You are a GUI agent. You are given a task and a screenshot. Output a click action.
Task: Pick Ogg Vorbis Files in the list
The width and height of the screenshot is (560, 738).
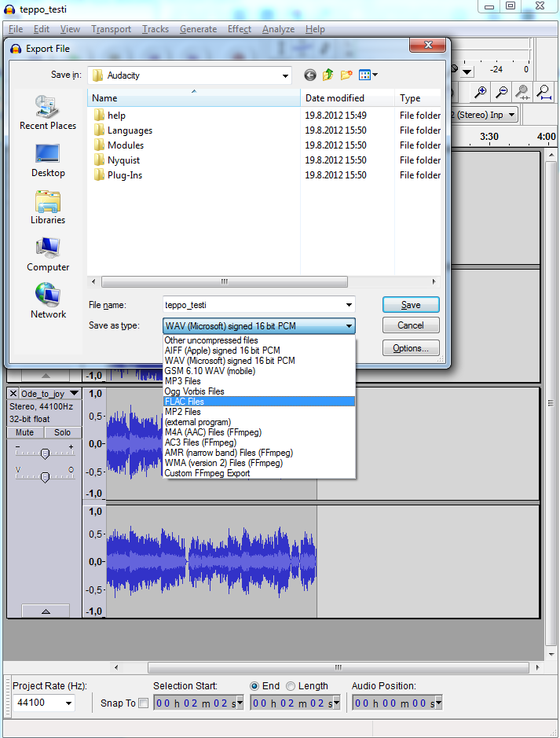tap(258, 391)
